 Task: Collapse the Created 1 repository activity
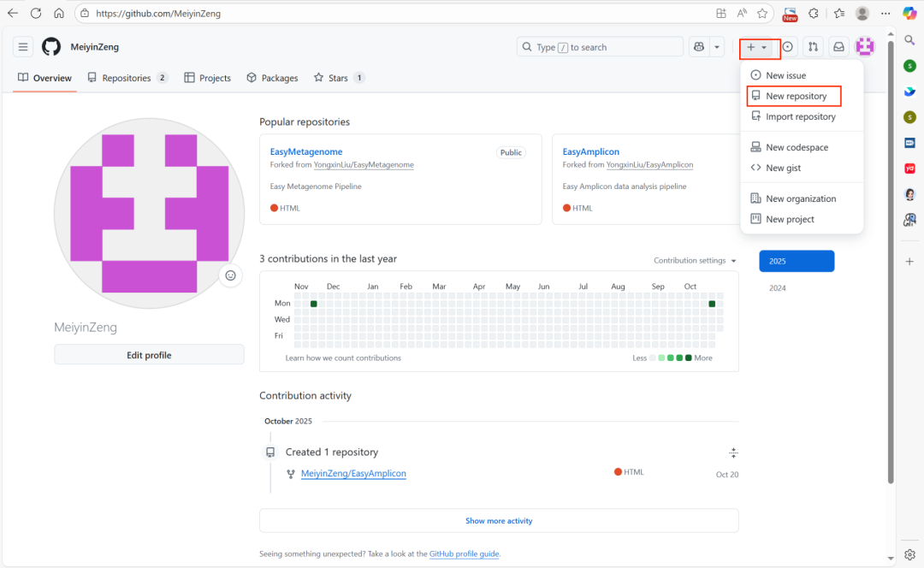[x=734, y=453]
